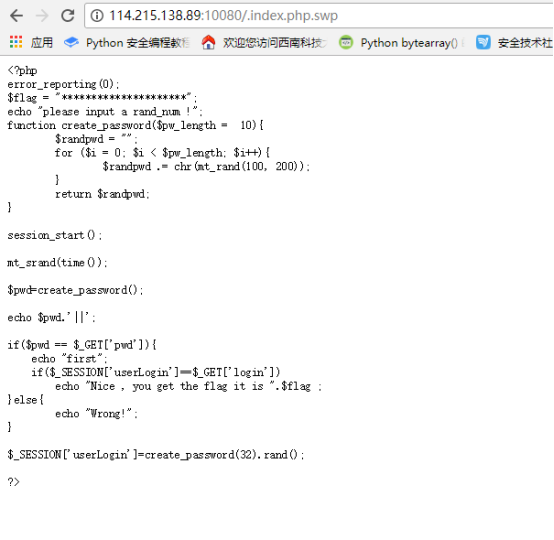Click the $_SESSION['userLogin'] assignment line
Viewport: 554px width, 540px height.
click(x=156, y=454)
